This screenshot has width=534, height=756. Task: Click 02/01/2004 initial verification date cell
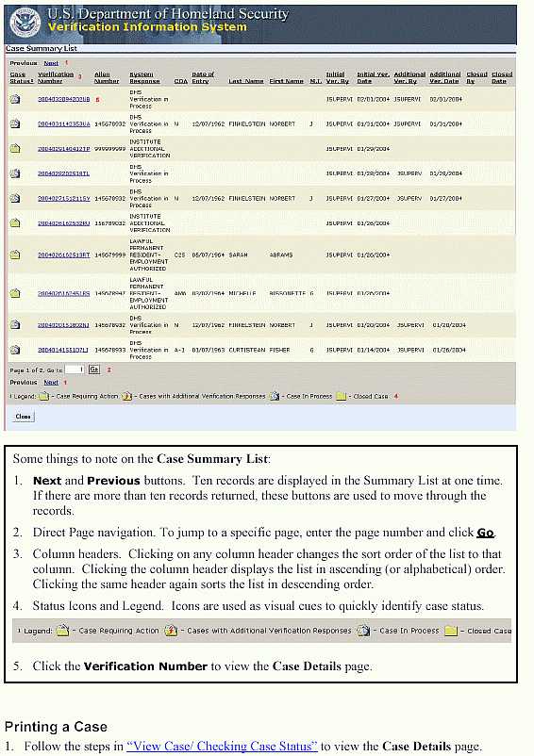tap(374, 99)
